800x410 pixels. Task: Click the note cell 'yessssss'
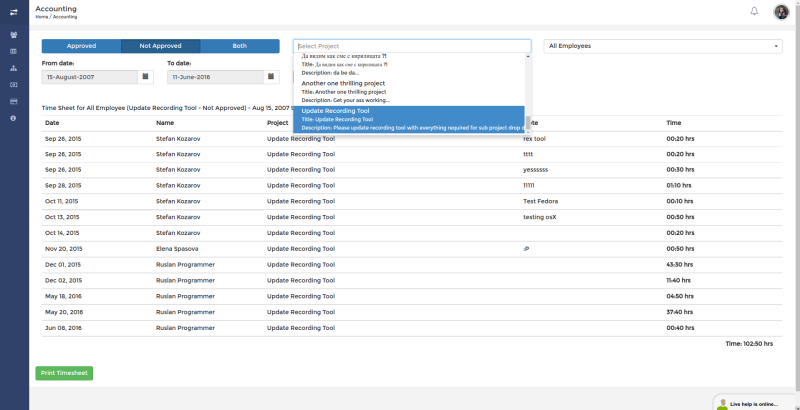(x=536, y=170)
